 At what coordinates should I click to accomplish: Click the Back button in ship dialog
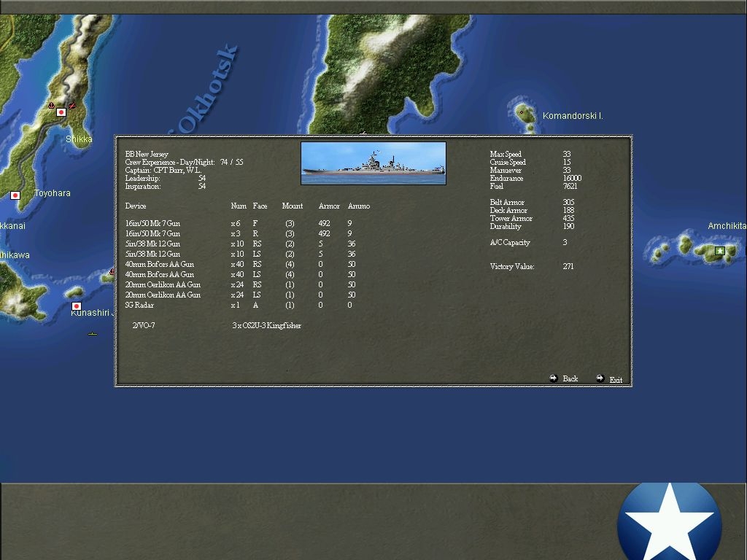coord(564,378)
